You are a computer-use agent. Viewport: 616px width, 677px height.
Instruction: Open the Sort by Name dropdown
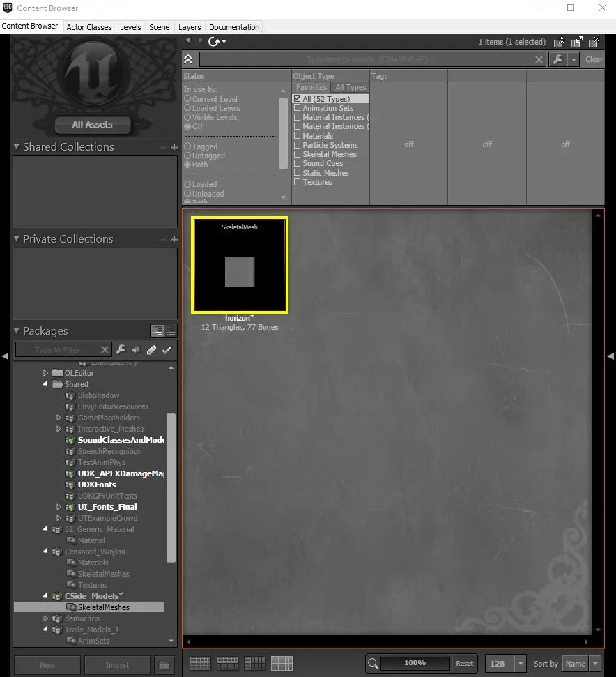pos(596,664)
